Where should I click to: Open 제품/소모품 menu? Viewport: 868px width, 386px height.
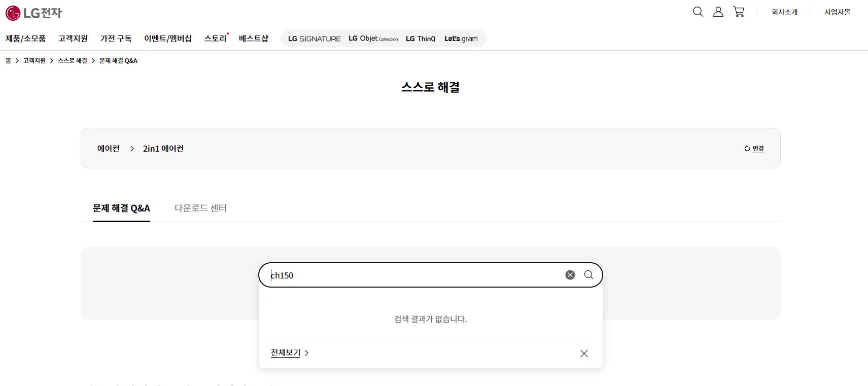(x=25, y=39)
